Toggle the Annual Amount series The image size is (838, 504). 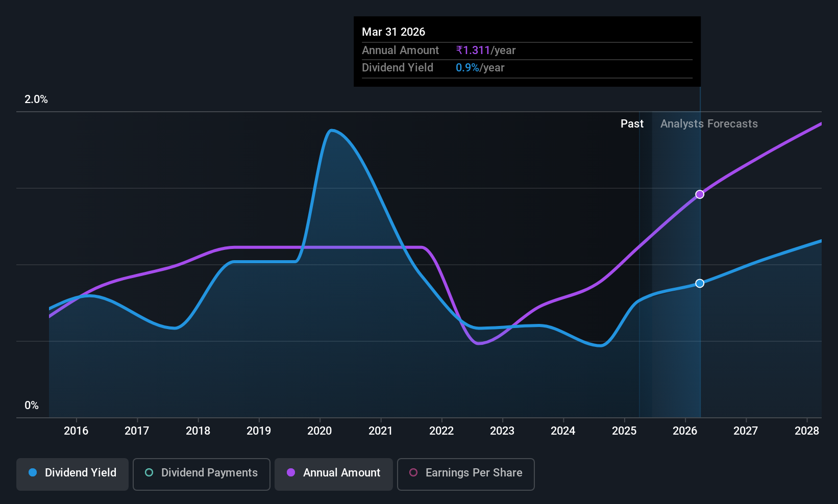(334, 474)
